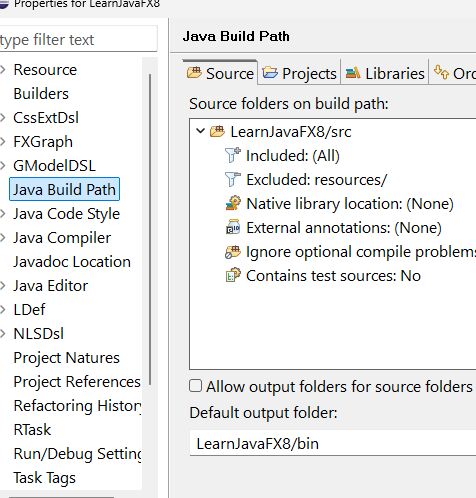Expand the Java Code Style category
476x498 pixels.
tap(3, 214)
